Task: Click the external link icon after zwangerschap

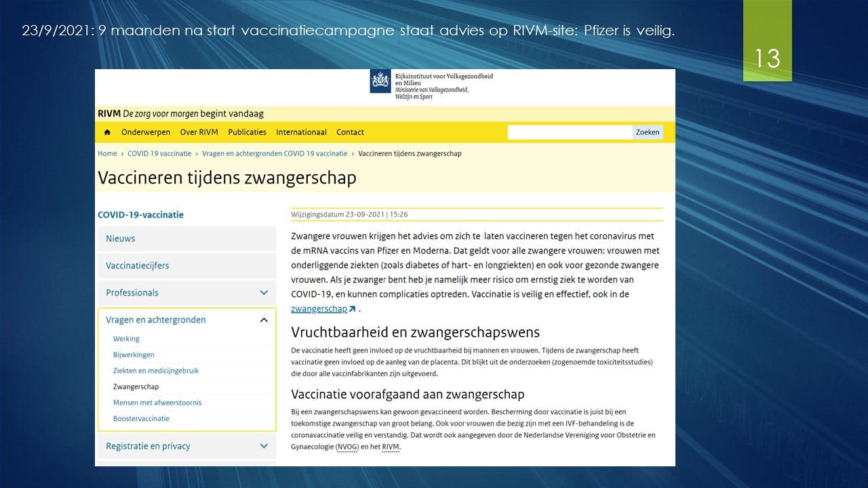Action: click(352, 309)
